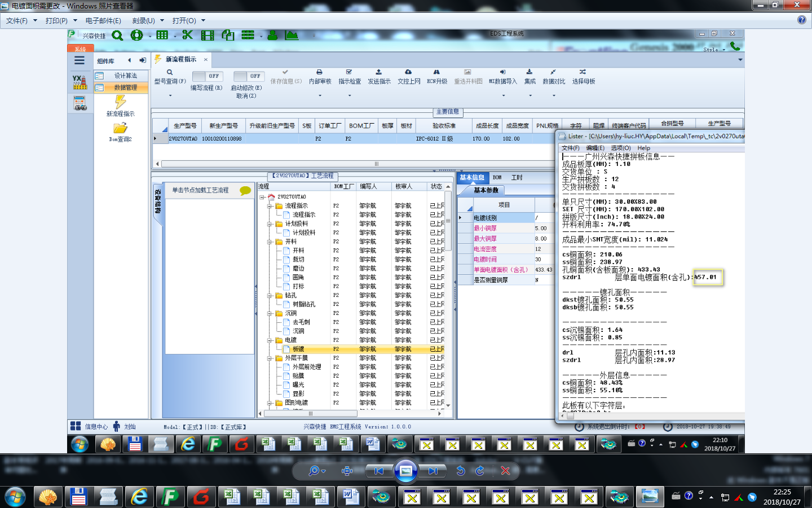Click the yellow speech bubble icon
812x508 pixels.
tap(245, 191)
